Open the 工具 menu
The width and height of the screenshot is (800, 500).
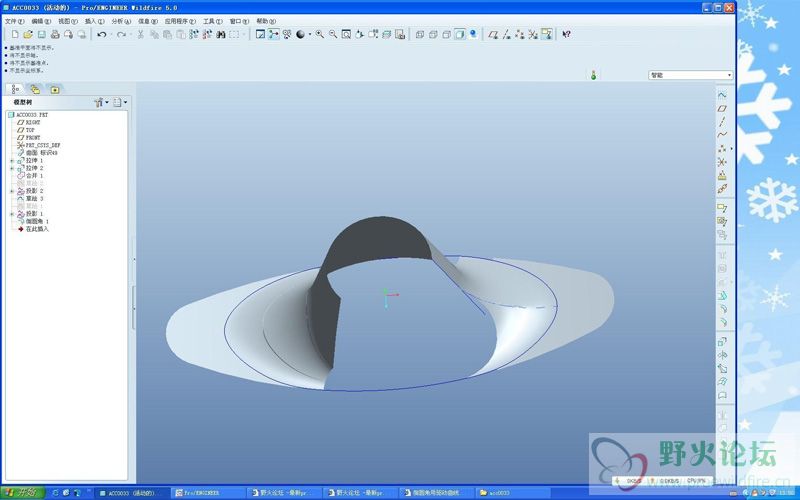point(213,21)
